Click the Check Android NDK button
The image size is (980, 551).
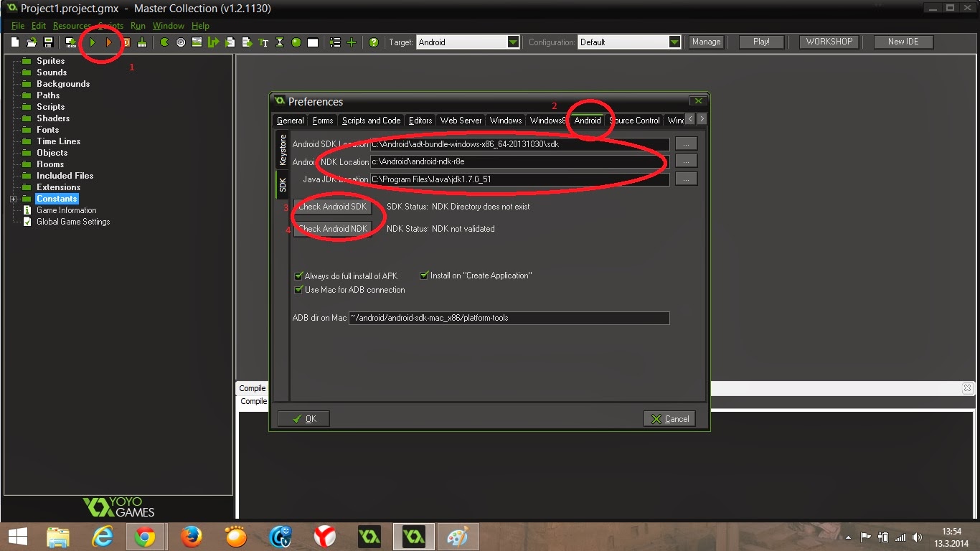[x=333, y=229]
